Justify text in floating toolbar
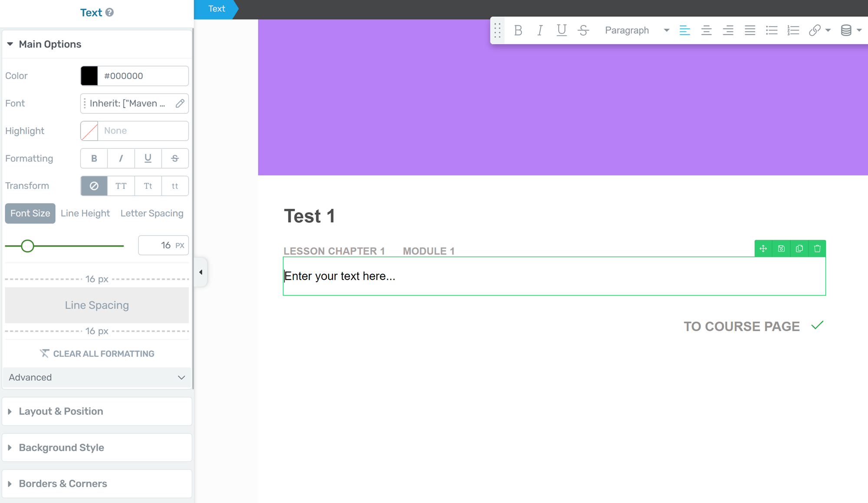Screen dimensions: 868x503 (x=750, y=30)
